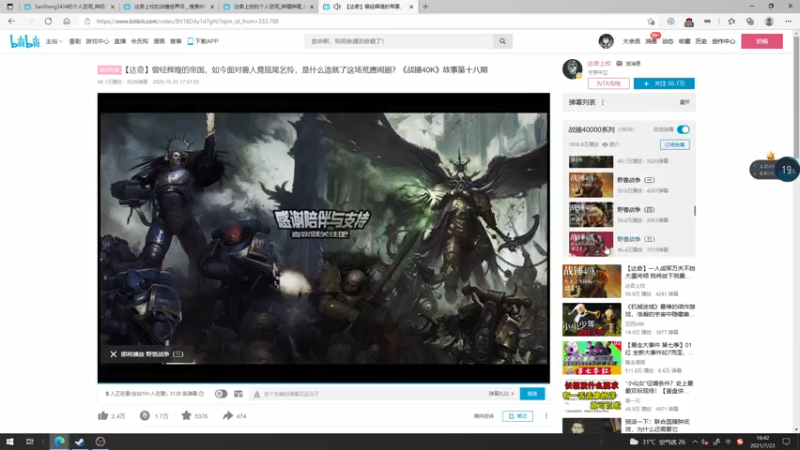Open 野兽战争 (五) video thumbnail

[x=591, y=244]
